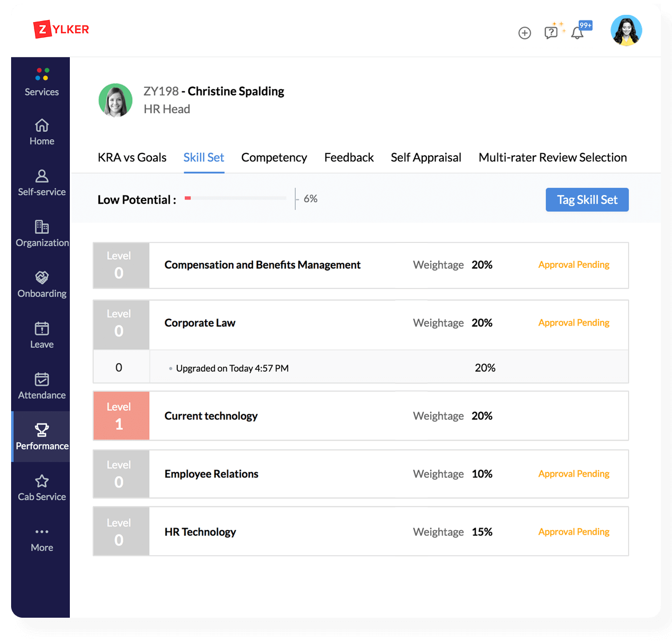
Task: Click Level 0 box for Corporate Law
Action: click(121, 325)
